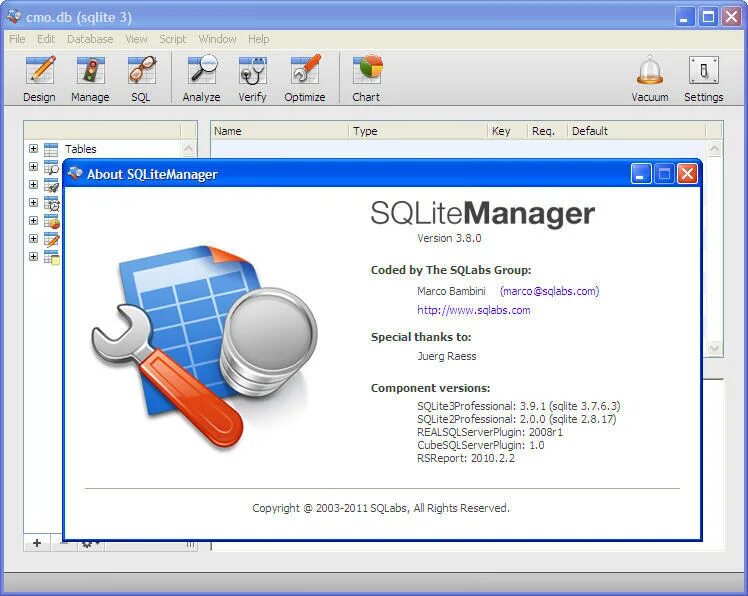The image size is (748, 596).
Task: Select the table-with-alarm-clock tree icon
Action: tap(51, 203)
